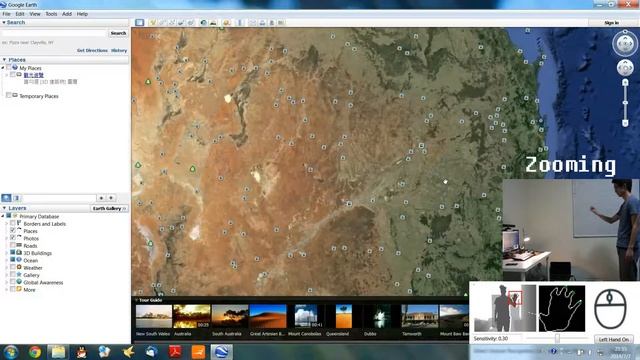Click the mouse icon in gesture window

pyautogui.click(x=610, y=309)
